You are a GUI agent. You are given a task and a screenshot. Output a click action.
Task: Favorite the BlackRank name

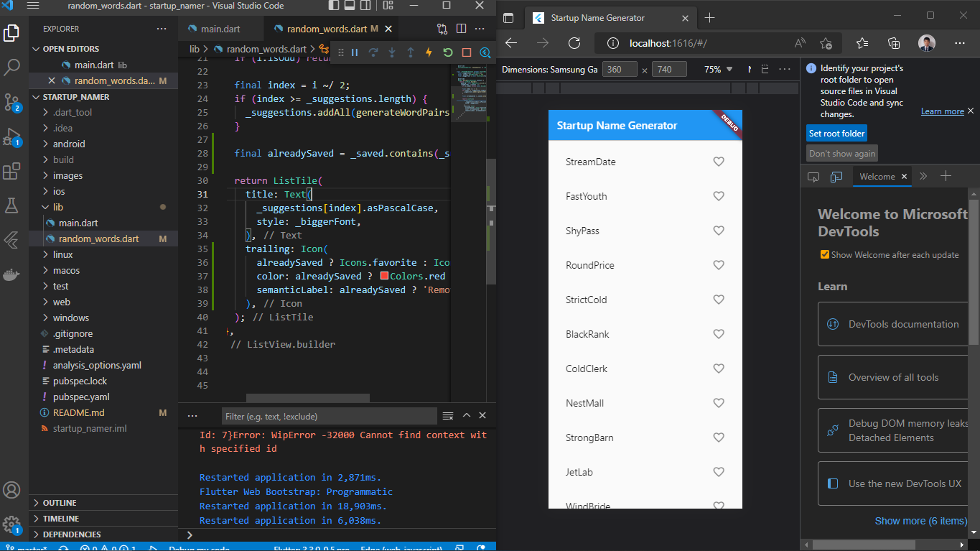pos(719,334)
